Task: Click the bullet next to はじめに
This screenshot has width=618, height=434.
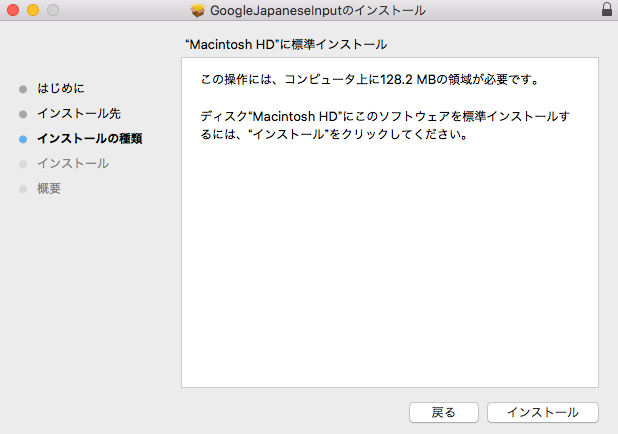Action: tap(23, 89)
